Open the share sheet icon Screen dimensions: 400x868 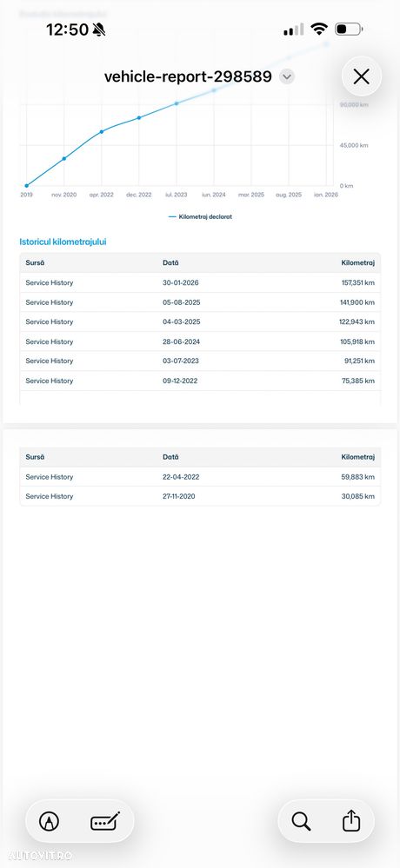point(351,821)
